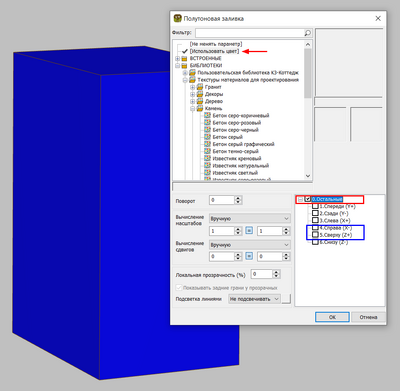Viewport: 400px width, 391px height.
Task: Open the Вычисление сдвигов dropdown
Action: (250, 245)
